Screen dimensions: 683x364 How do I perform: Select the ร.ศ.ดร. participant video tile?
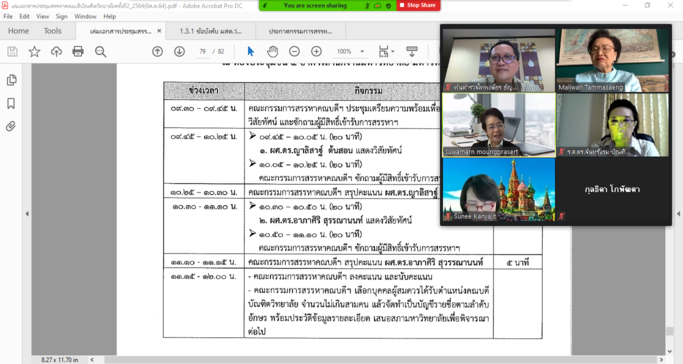pos(612,125)
